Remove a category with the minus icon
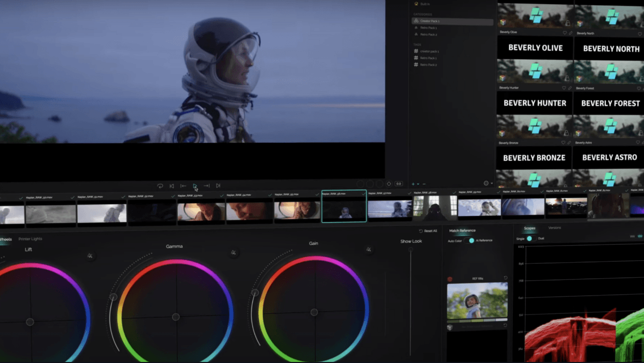The width and height of the screenshot is (644, 363). (x=424, y=184)
